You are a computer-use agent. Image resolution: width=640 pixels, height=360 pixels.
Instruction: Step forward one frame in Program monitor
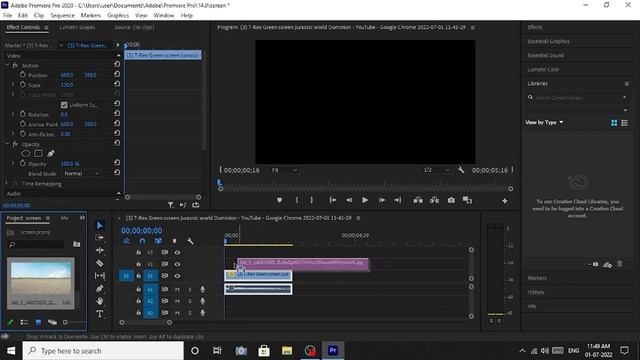382,200
